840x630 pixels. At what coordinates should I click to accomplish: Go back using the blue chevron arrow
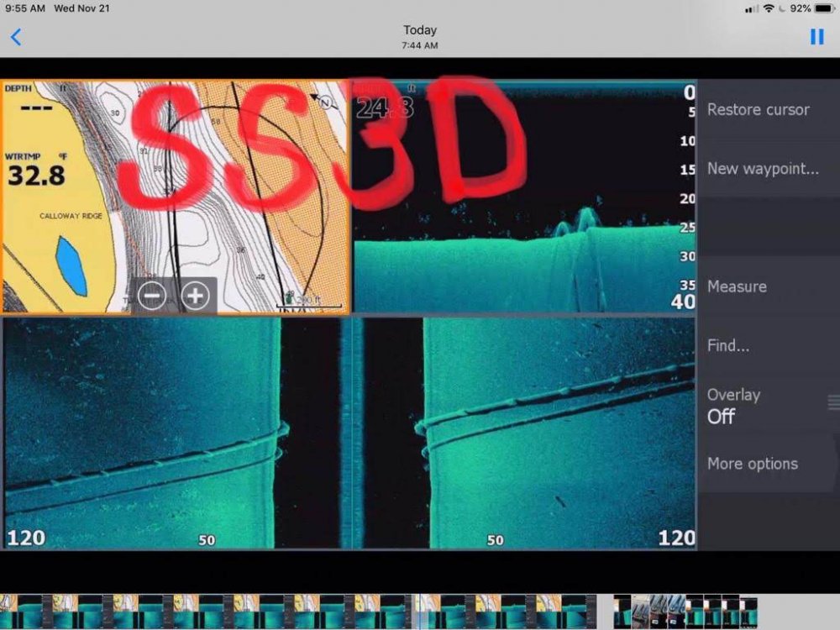point(16,37)
